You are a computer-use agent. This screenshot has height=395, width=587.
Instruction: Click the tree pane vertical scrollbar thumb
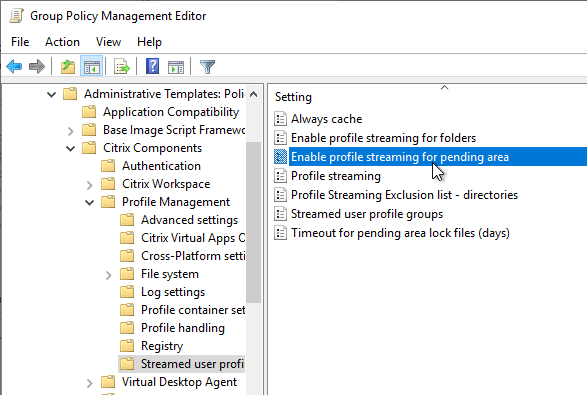[253, 222]
